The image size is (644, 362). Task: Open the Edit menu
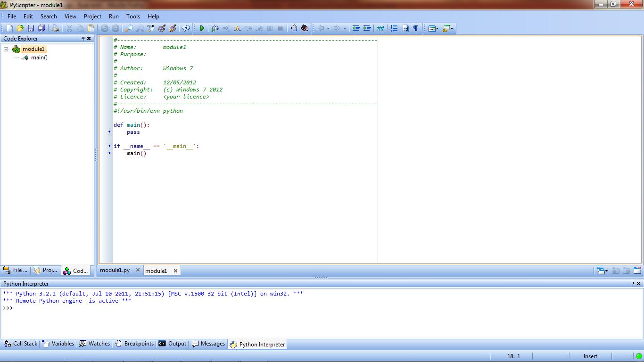coord(28,16)
